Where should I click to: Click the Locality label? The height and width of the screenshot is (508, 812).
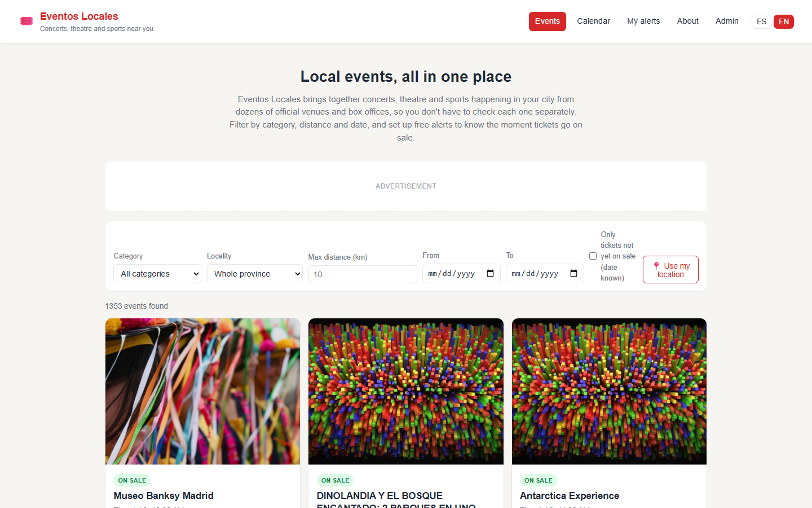(219, 256)
